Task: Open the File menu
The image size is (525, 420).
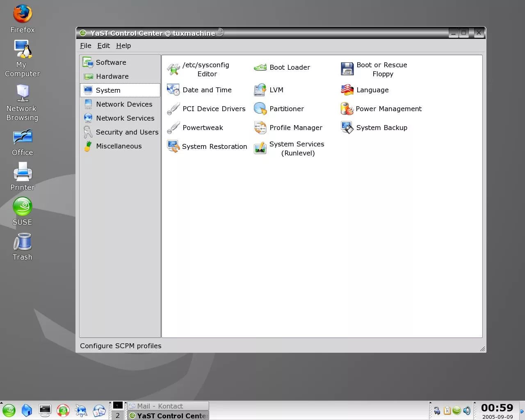Action: (x=86, y=46)
